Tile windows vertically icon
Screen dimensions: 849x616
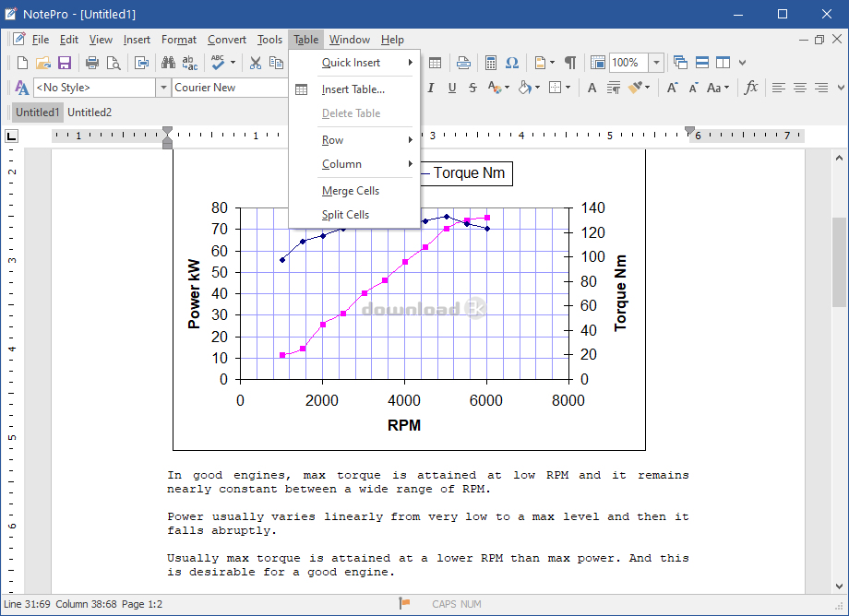tap(723, 63)
